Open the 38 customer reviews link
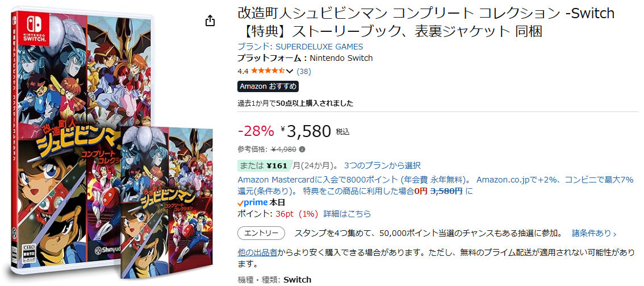The image size is (644, 286). pyautogui.click(x=304, y=71)
